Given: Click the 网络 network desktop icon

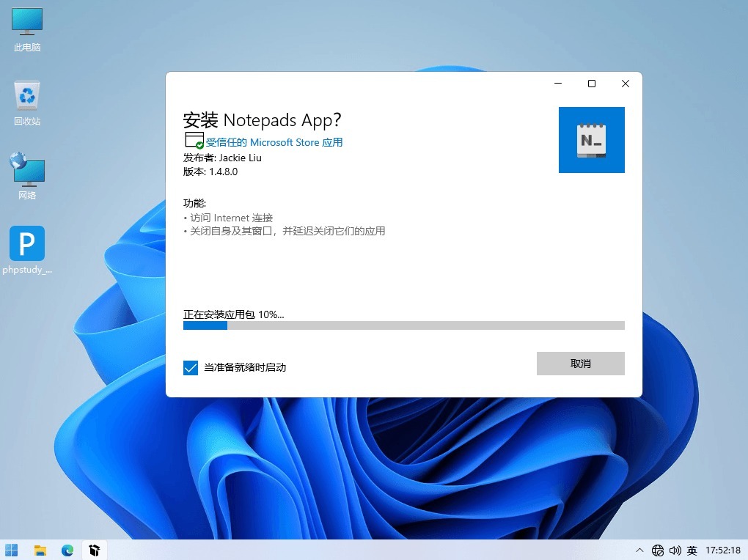Looking at the screenshot, I should (27, 176).
